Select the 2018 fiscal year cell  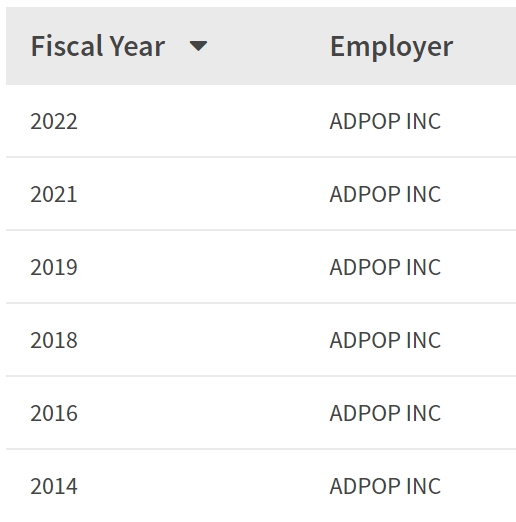54,340
